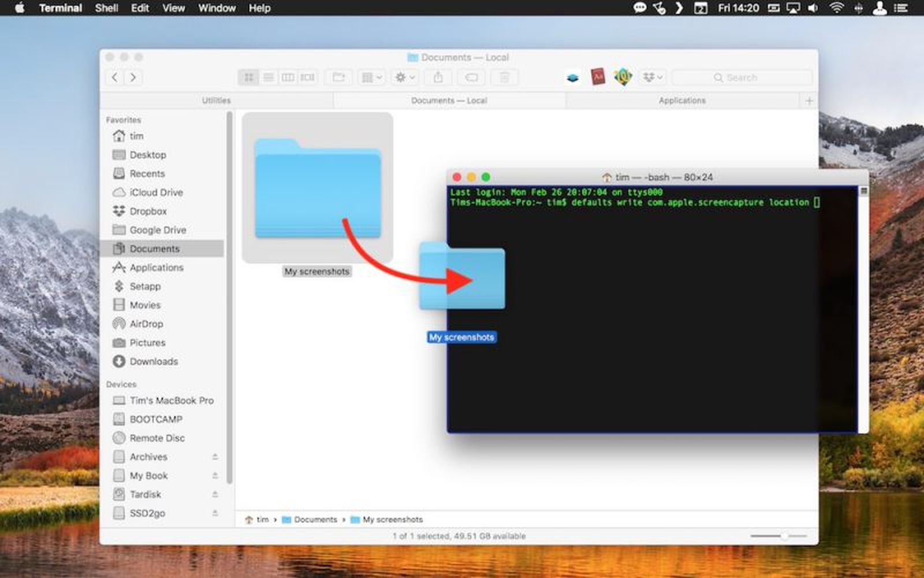
Task: Eject the SSD2go drive
Action: 214,513
